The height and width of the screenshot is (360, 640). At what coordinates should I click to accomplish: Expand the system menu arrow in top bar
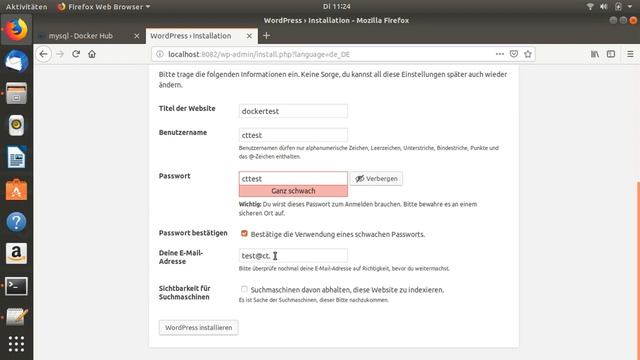click(x=630, y=7)
